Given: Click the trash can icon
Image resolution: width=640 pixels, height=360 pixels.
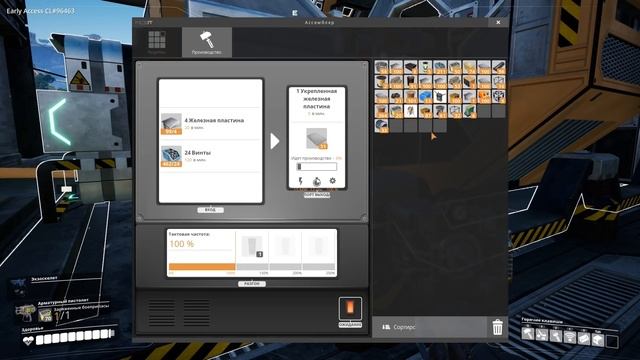Looking at the screenshot, I should coord(498,327).
